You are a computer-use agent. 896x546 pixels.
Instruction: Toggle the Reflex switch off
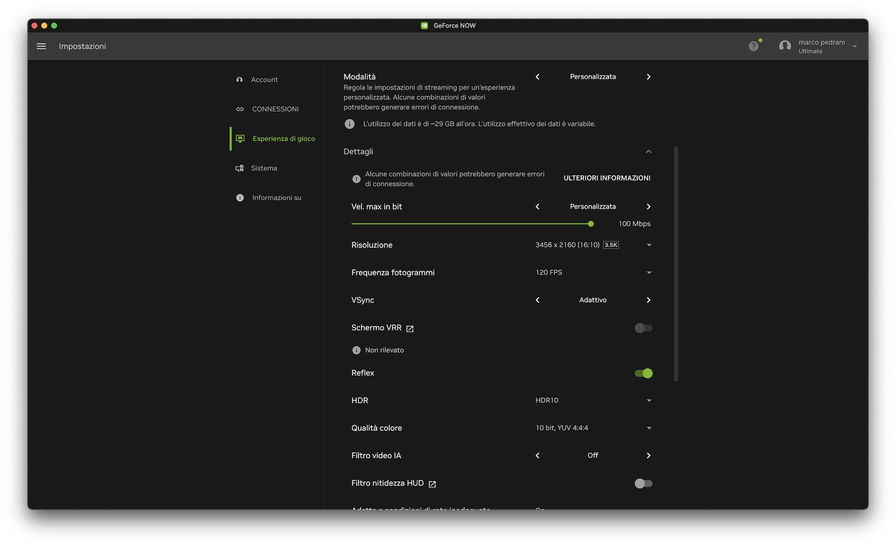(643, 373)
